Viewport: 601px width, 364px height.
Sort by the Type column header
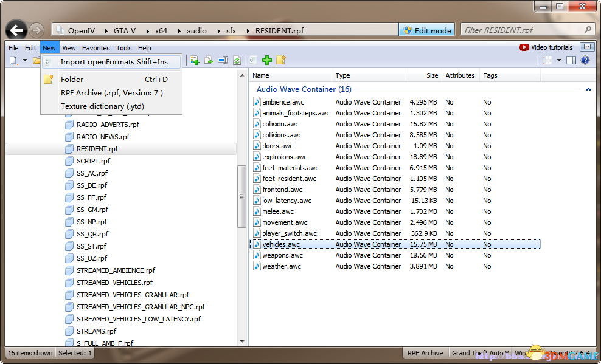tap(369, 75)
